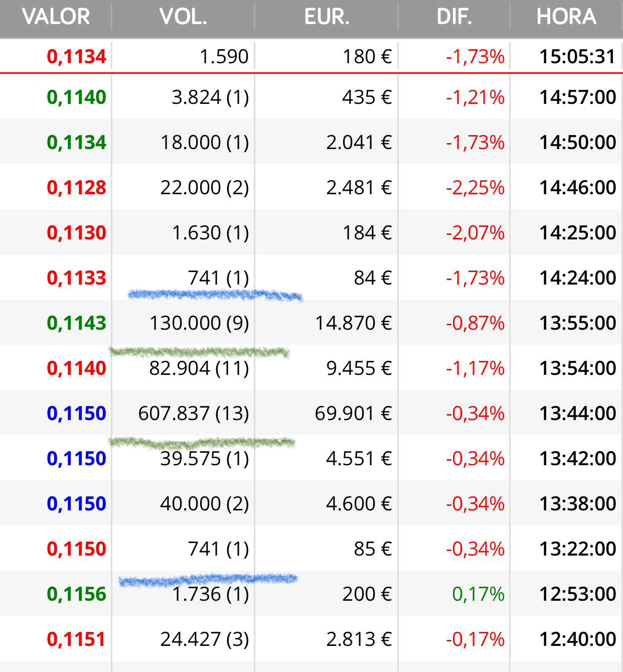Click the HORA column header
This screenshot has width=623, height=672.
click(566, 17)
